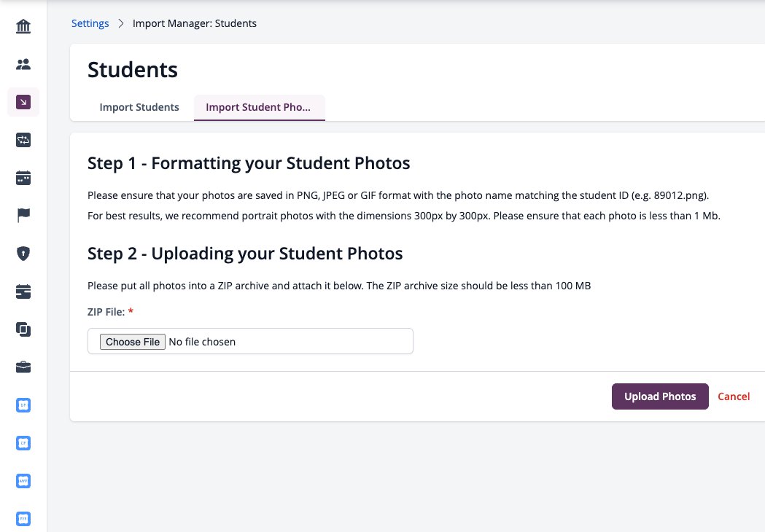
Task: Click the text about ZIP archive under 100 MB
Action: point(339,286)
